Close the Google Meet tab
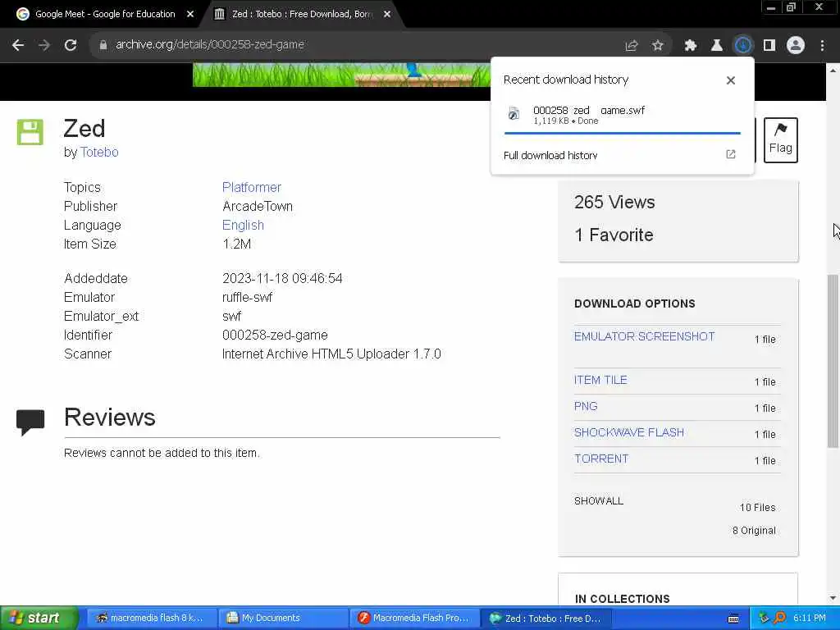 coord(189,15)
